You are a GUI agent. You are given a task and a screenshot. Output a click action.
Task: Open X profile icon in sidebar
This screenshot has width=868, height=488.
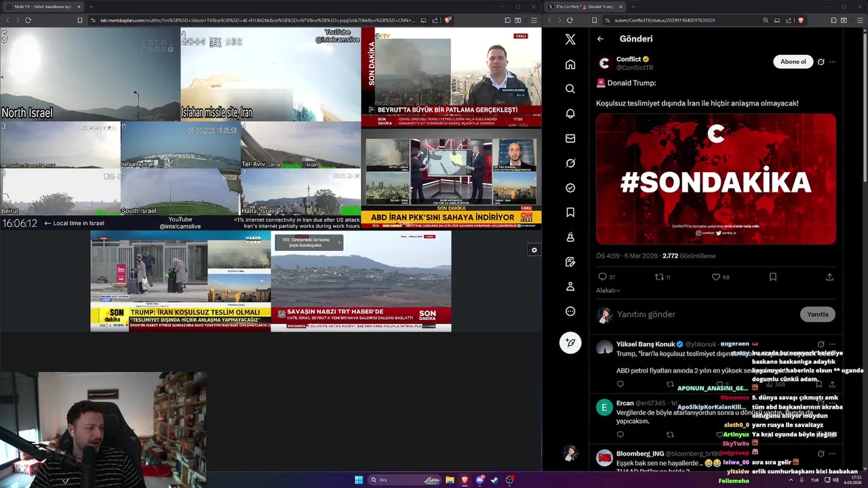570,287
